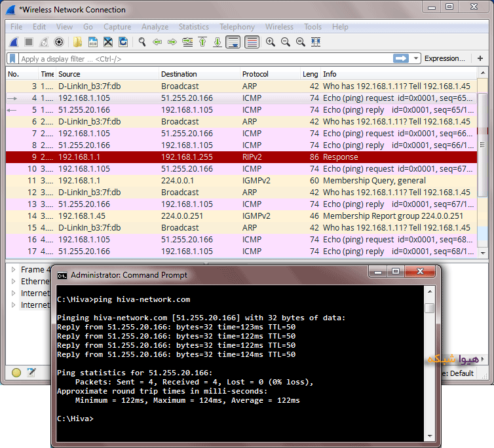
Task: Click the display filter bookmark icon
Action: [12, 58]
